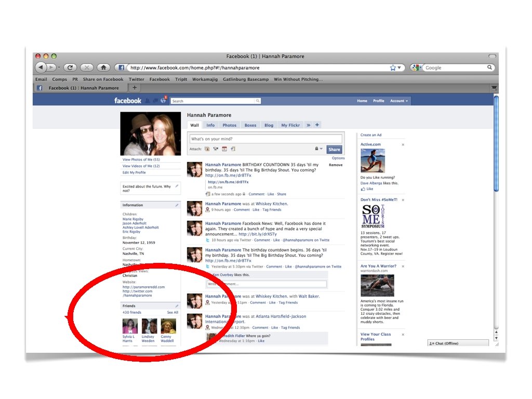
Task: Open View Photos of Me (55)
Action: coord(141,159)
